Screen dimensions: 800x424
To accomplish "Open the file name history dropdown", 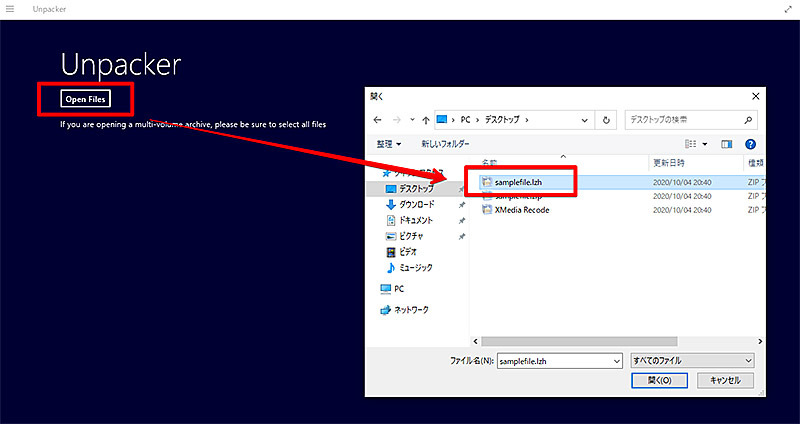I will (x=616, y=361).
